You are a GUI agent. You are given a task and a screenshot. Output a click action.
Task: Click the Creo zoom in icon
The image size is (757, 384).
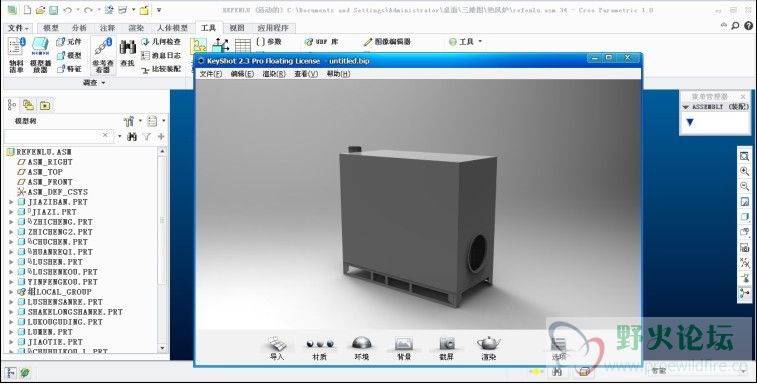(744, 171)
